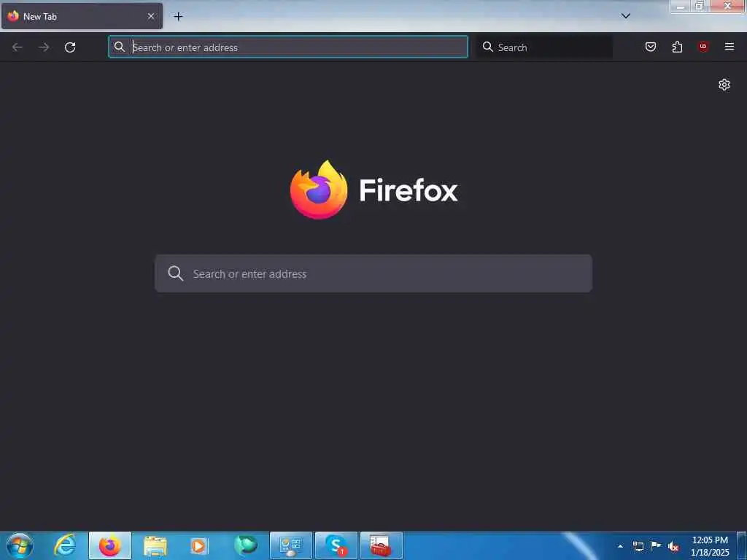
Task: Open the Action Center flag icon
Action: pos(656,546)
